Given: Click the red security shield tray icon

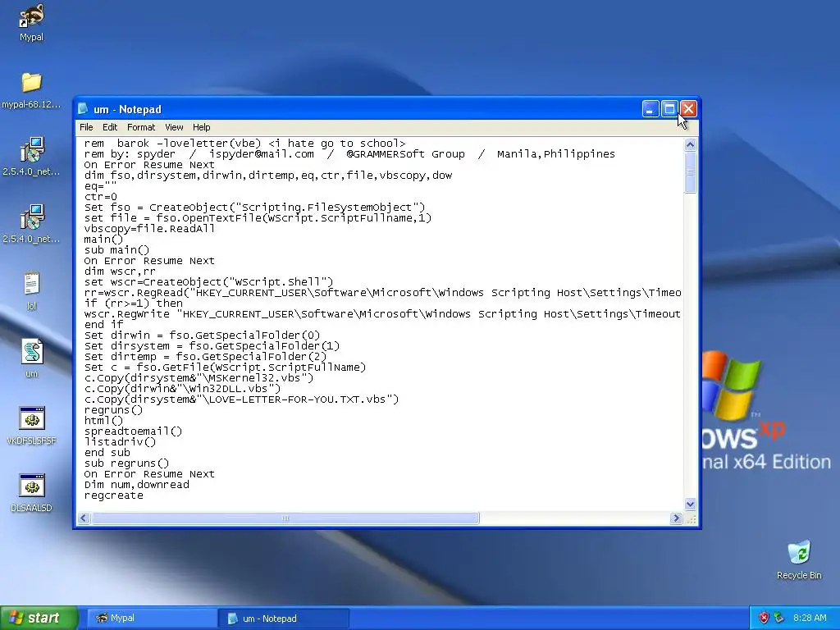Looking at the screenshot, I should point(764,618).
